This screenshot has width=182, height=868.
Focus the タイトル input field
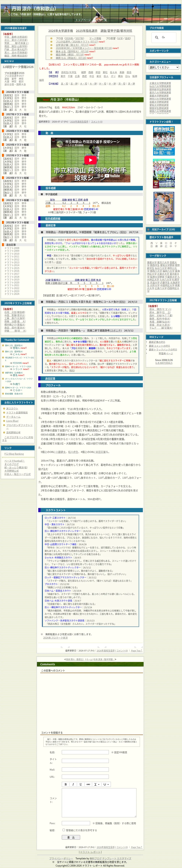pos(85,761)
